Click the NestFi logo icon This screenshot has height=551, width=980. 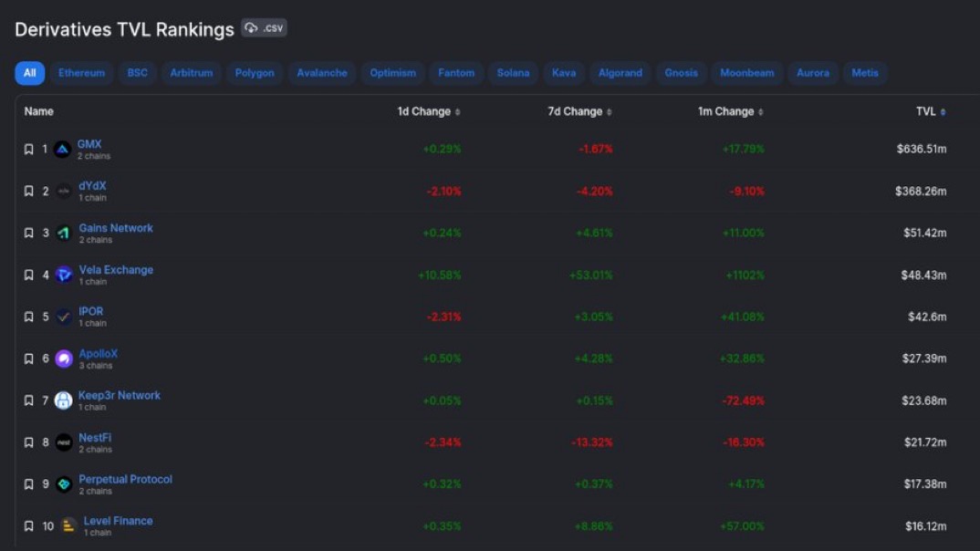point(63,442)
